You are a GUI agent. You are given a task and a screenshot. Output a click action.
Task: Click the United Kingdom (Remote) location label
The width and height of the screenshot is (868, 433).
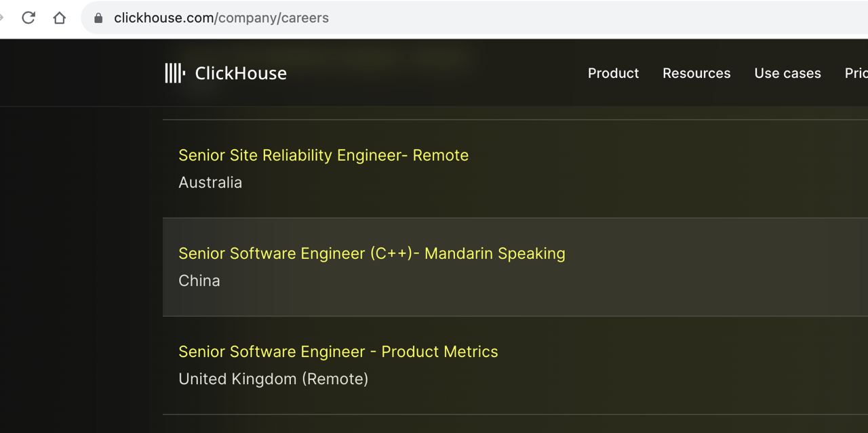coord(273,379)
